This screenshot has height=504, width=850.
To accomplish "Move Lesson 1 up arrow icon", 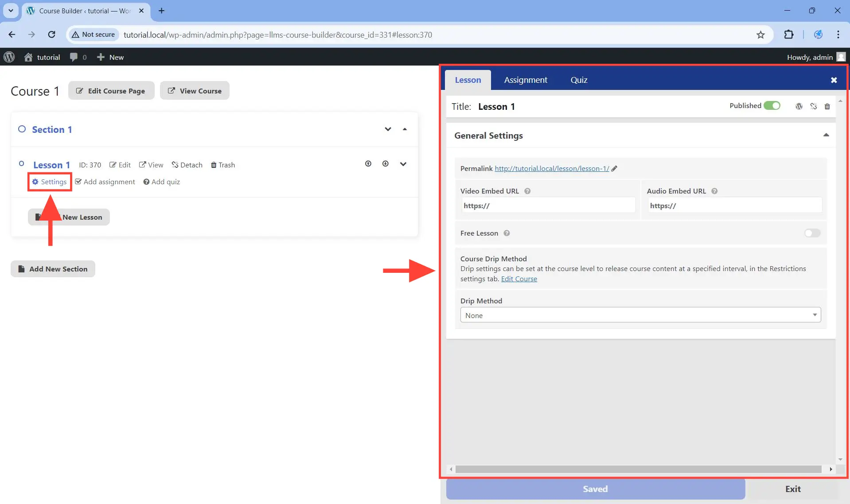I will [x=368, y=164].
